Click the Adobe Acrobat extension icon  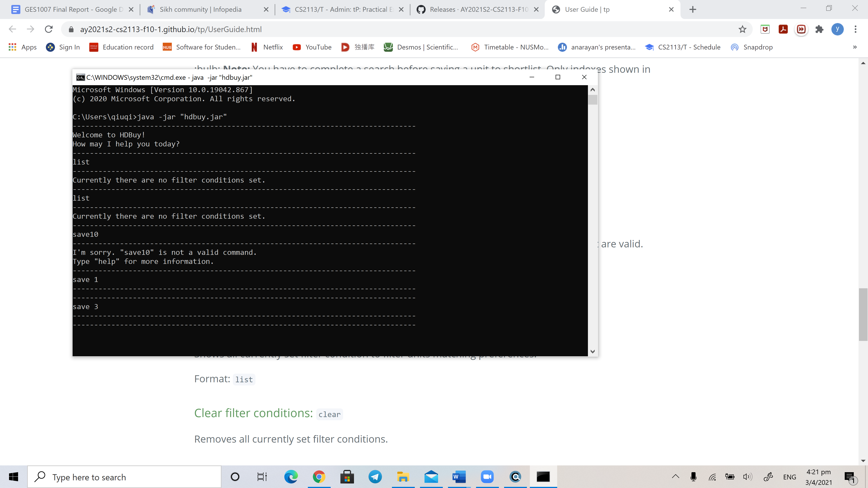point(783,29)
